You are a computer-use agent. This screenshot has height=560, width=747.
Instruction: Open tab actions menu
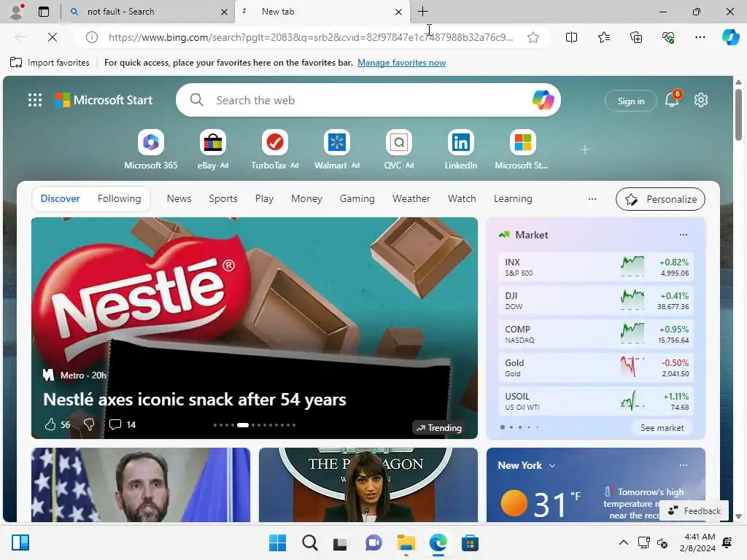[43, 12]
